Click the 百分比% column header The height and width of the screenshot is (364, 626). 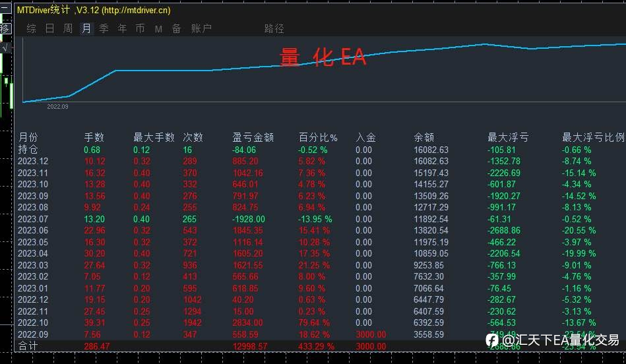tap(318, 137)
